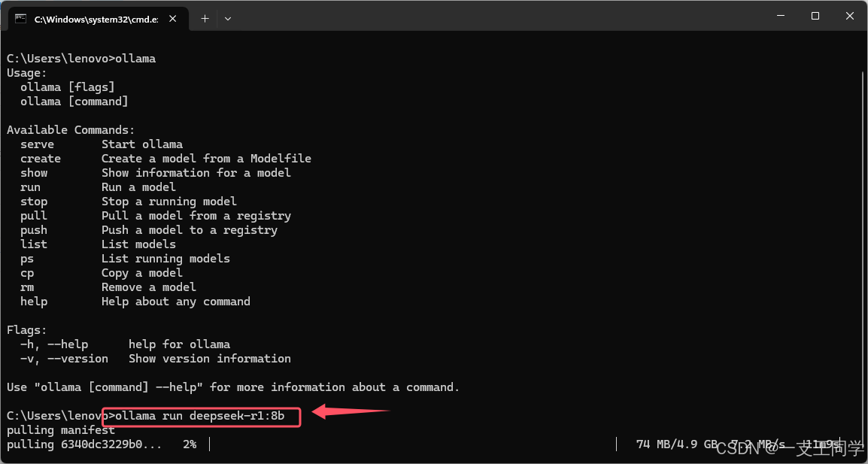Image resolution: width=868 pixels, height=464 pixels.
Task: Expand the new tab profile dropdown arrow
Action: [227, 18]
